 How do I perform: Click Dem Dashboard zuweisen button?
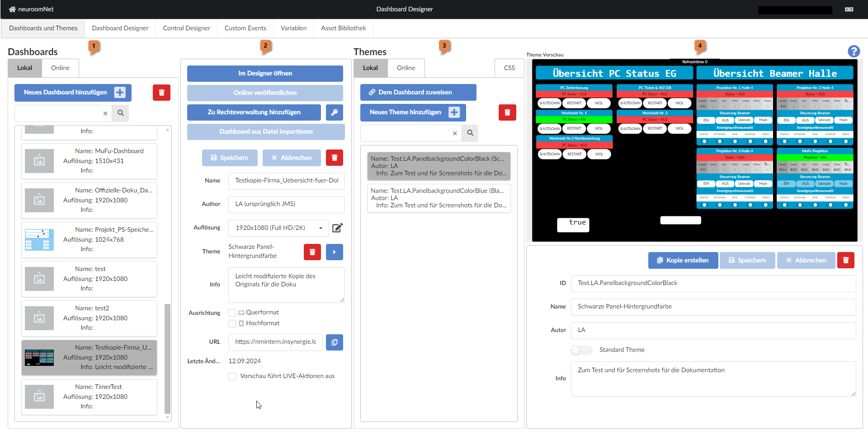click(x=418, y=92)
